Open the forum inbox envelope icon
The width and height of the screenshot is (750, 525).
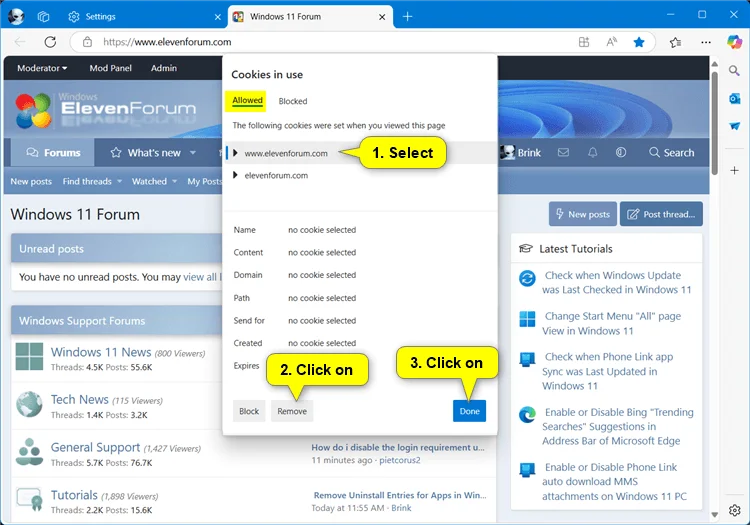pos(563,153)
